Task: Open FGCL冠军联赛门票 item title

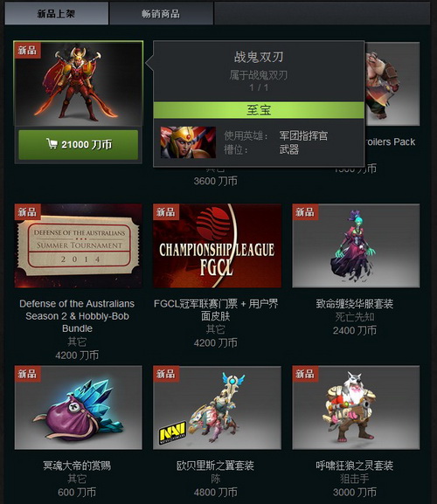Action: tap(216, 310)
